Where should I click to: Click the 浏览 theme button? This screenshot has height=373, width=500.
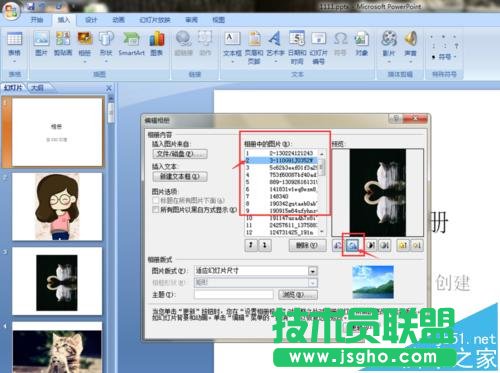(x=298, y=295)
